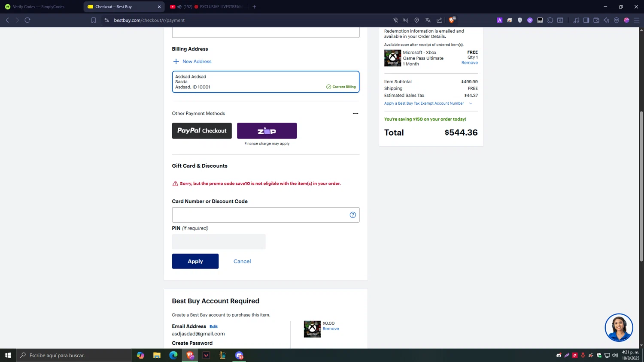Toggle the browser sidebar panel icon

[x=586, y=20]
